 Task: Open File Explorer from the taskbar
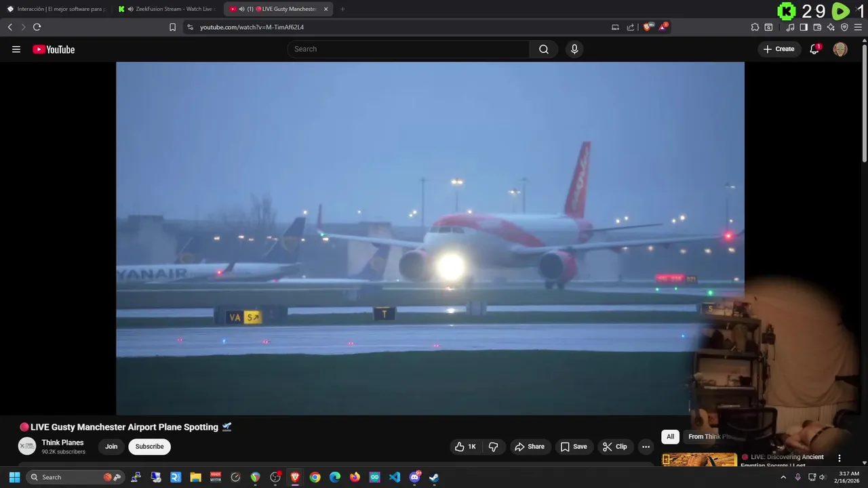coord(195,477)
